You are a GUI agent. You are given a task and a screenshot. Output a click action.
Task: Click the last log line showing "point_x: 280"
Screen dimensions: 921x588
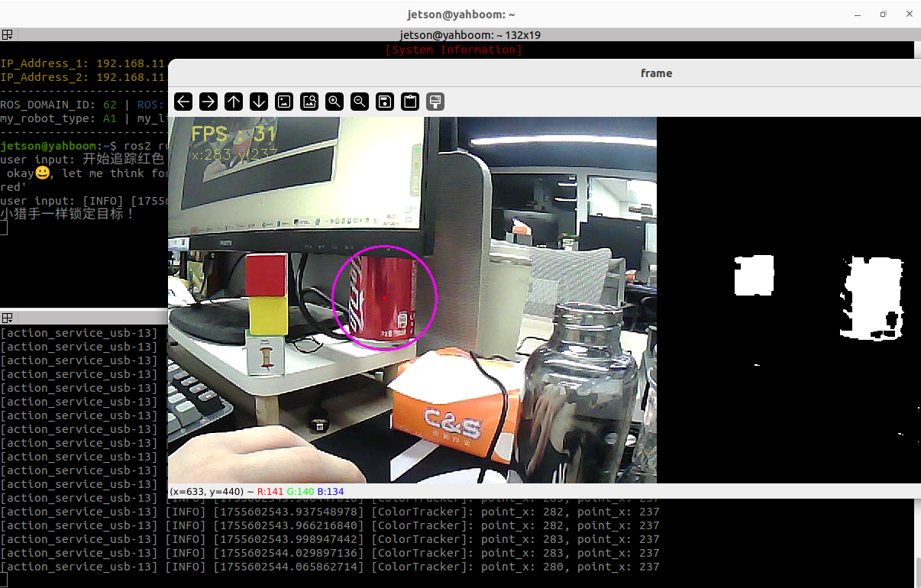[330, 567]
